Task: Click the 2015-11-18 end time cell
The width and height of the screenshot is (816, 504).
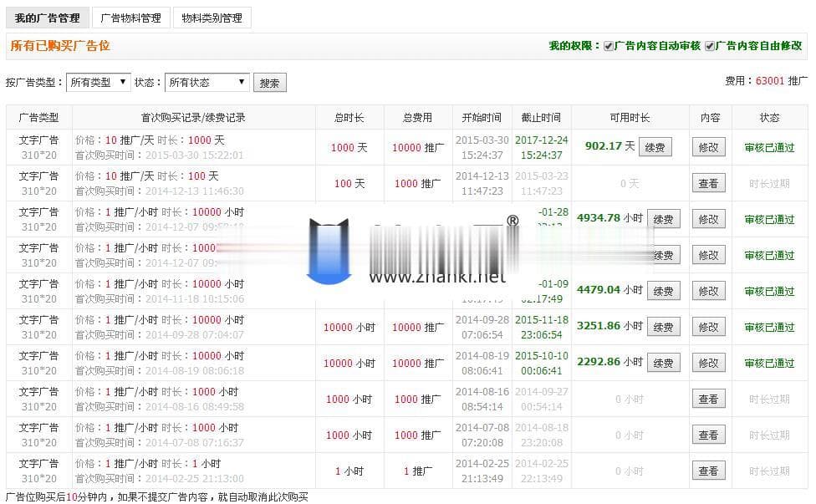Action: (542, 327)
